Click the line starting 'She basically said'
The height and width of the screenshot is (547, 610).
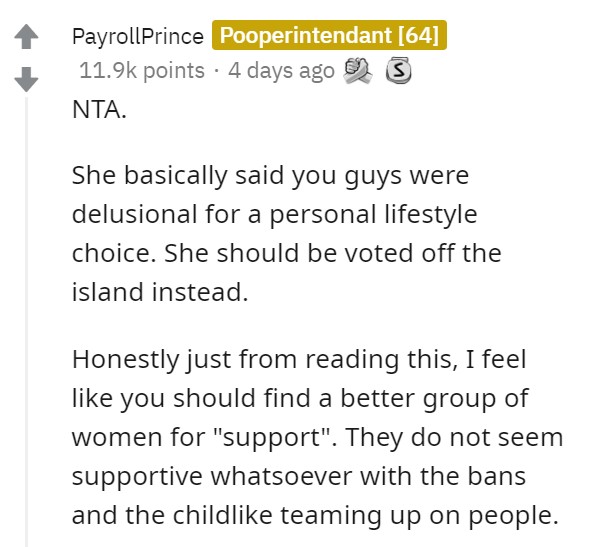pos(270,176)
